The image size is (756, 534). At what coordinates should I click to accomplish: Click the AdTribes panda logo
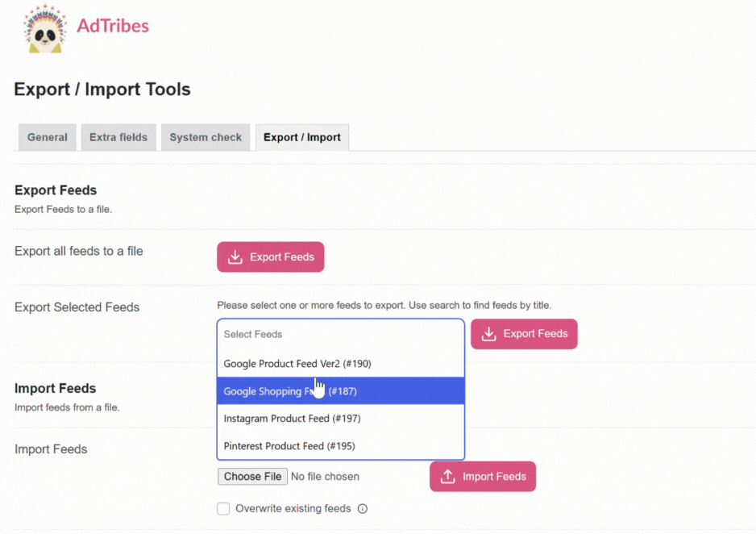(x=44, y=29)
